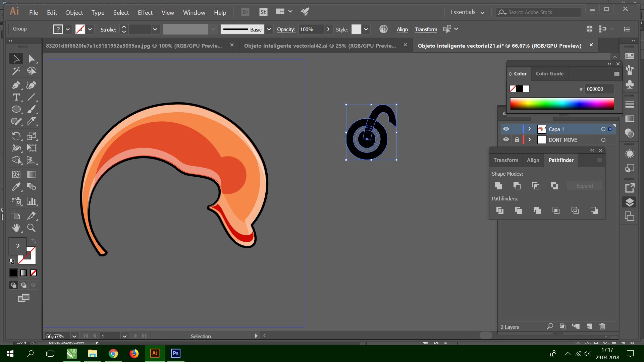Image resolution: width=644 pixels, height=362 pixels.
Task: Set paint to Color mode
Action: (13, 273)
